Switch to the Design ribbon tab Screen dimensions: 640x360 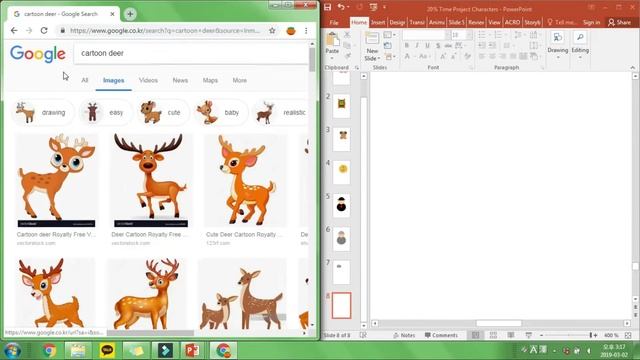tap(397, 22)
